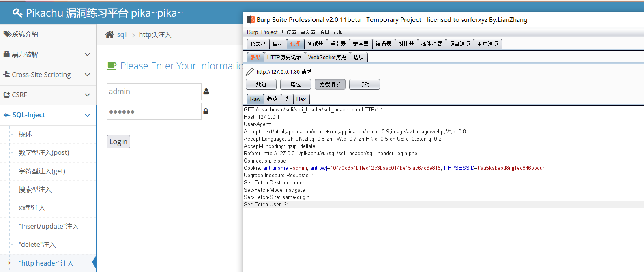Select the 代理 tab

pos(295,44)
